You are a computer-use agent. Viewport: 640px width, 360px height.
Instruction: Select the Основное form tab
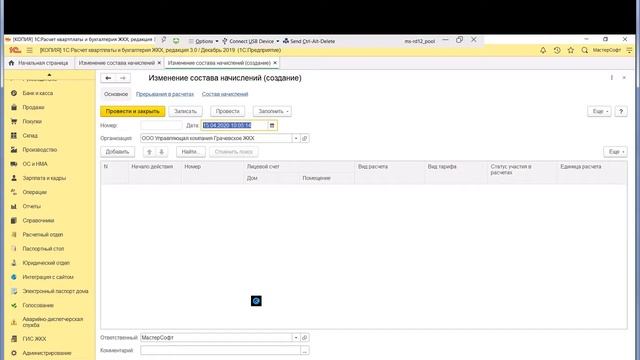(x=116, y=94)
